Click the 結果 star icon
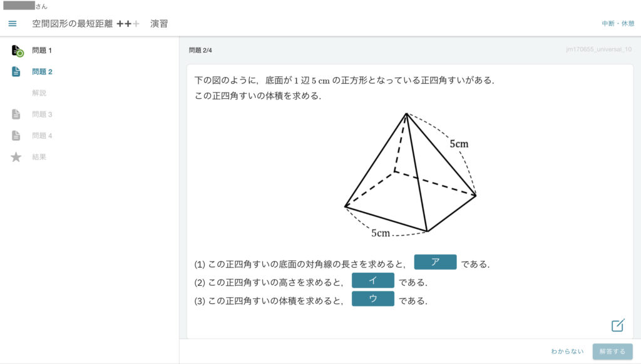Screen dimensions: 641x364 click(16, 157)
